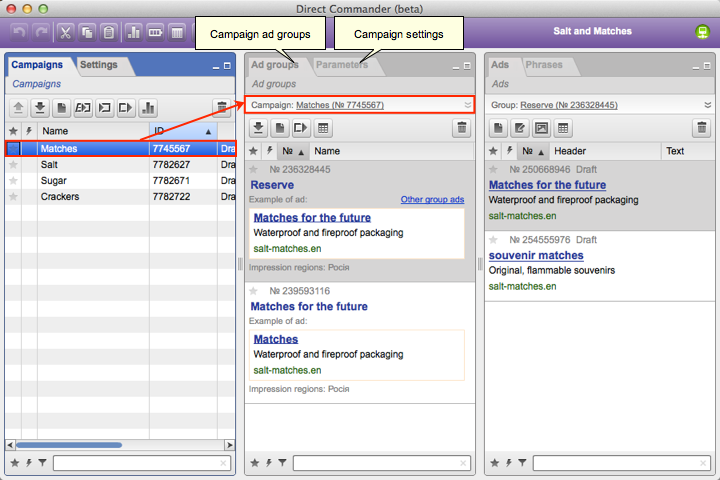
Task: Delete ad group using trash icon
Action: (x=462, y=128)
